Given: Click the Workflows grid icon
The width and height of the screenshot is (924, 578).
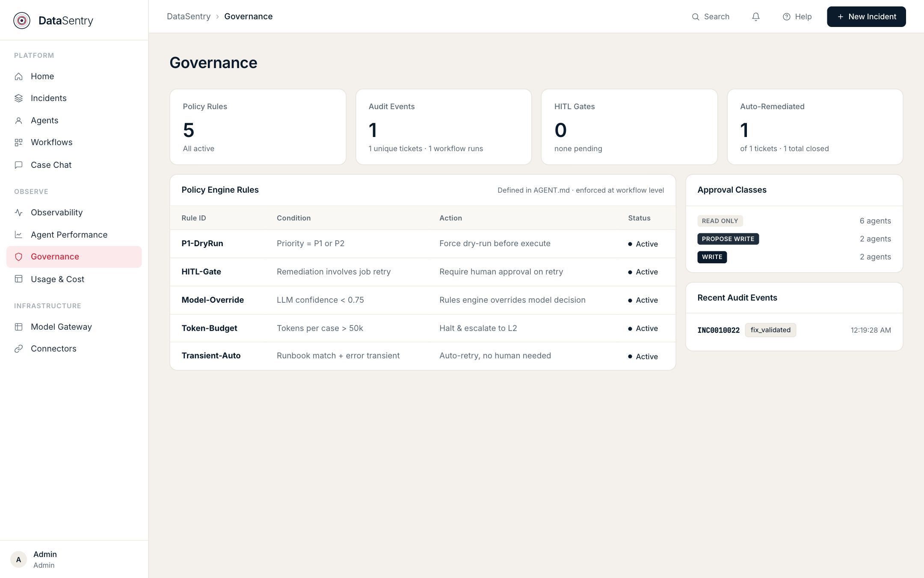Looking at the screenshot, I should pyautogui.click(x=18, y=142).
